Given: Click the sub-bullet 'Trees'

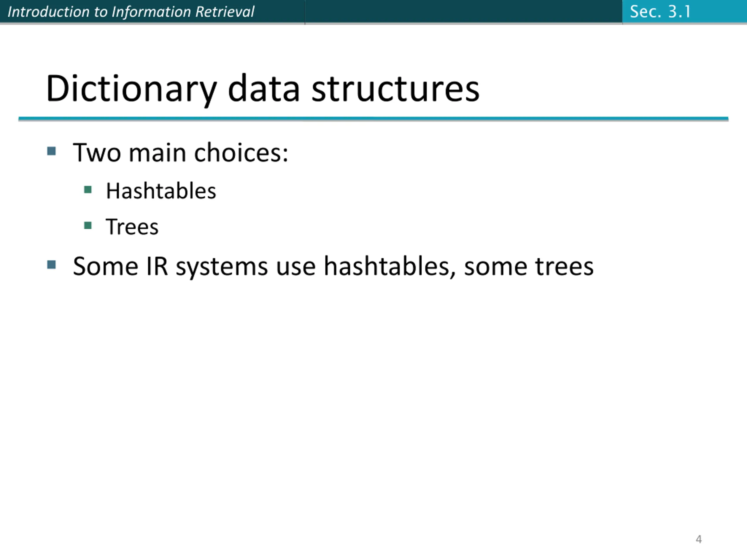Looking at the screenshot, I should pyautogui.click(x=132, y=227).
